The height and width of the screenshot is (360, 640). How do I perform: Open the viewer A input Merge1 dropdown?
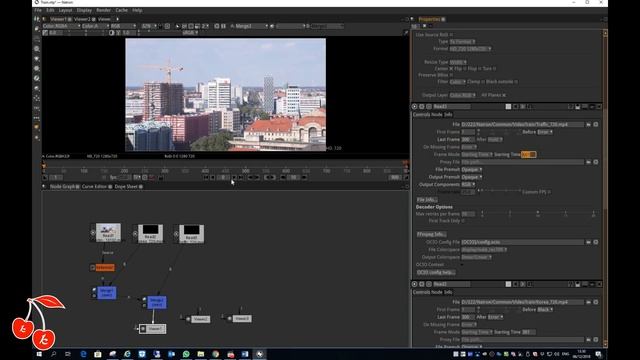coord(251,26)
